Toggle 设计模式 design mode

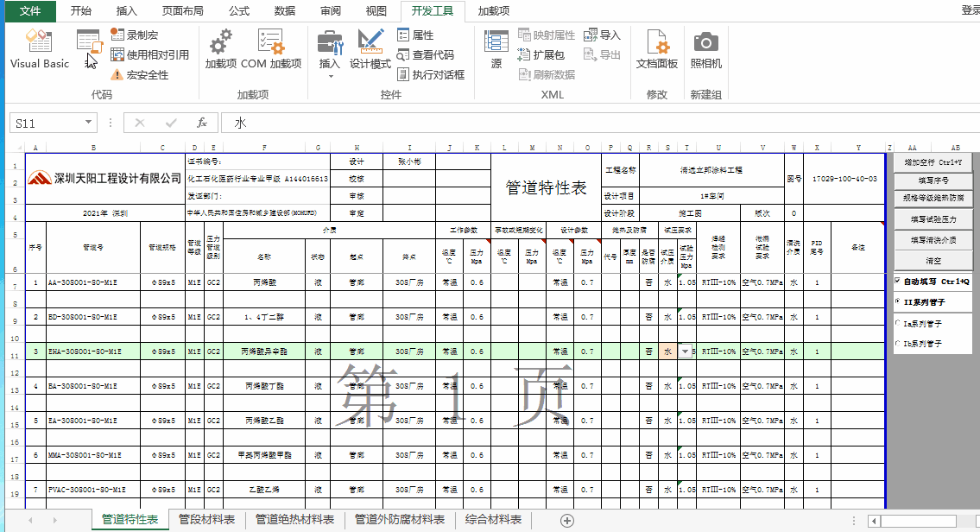coord(370,48)
